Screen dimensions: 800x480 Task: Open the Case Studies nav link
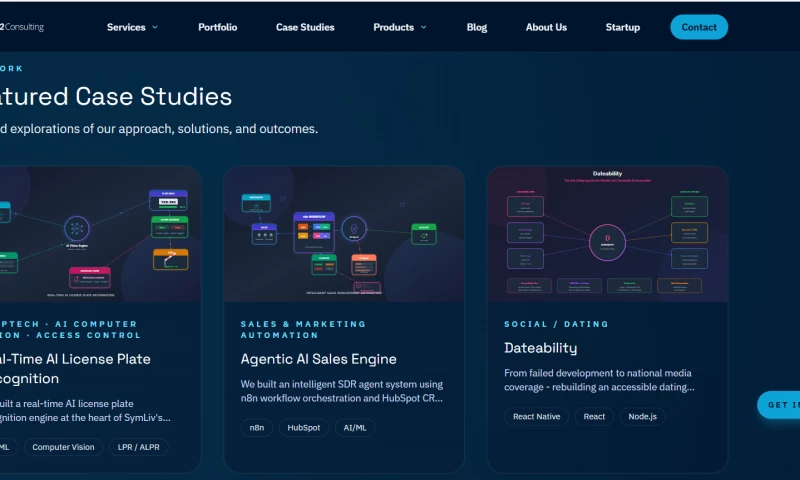click(305, 27)
